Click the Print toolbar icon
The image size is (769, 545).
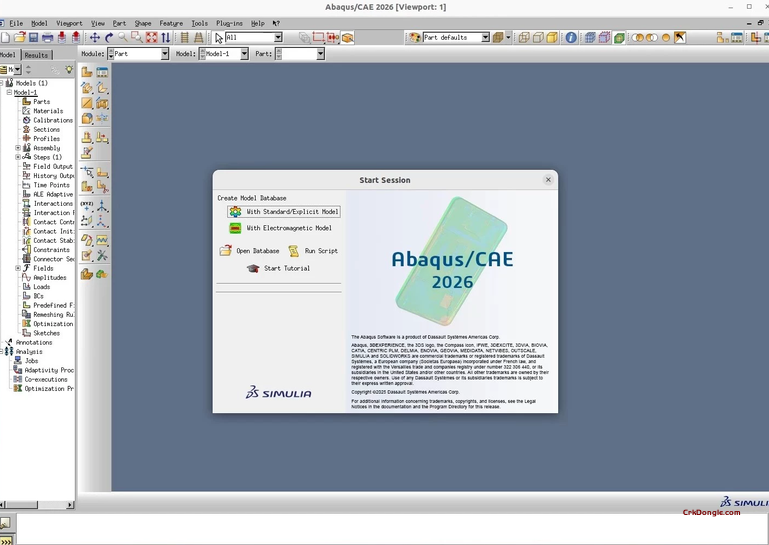[x=48, y=37]
